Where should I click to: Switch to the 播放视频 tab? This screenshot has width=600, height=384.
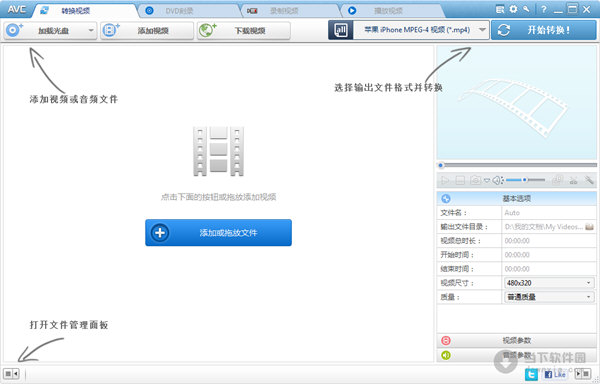[x=393, y=10]
